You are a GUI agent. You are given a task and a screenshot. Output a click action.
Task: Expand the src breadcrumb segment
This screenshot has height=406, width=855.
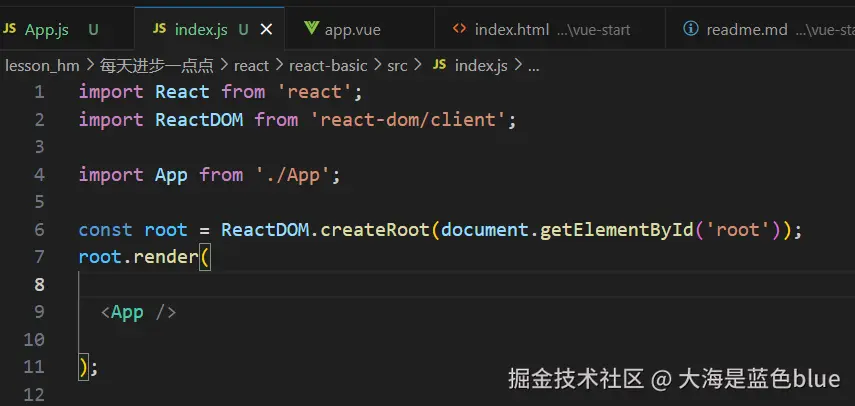(x=398, y=66)
